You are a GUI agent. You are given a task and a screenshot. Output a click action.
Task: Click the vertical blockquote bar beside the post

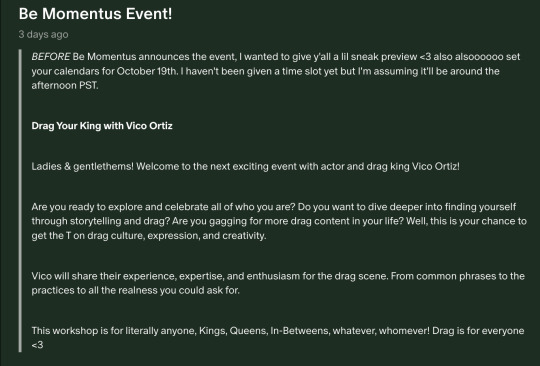pos(20,201)
